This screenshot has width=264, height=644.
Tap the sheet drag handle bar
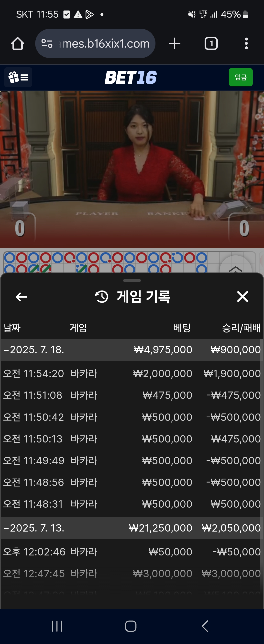(132, 281)
